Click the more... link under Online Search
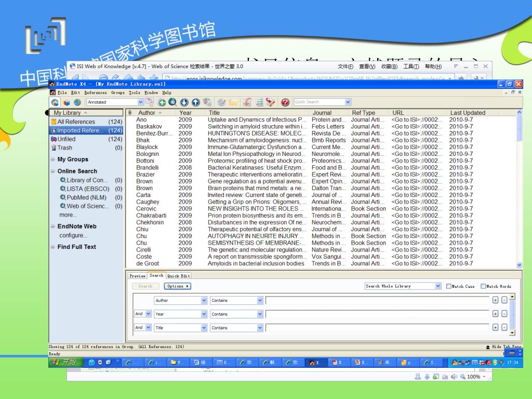 [x=68, y=215]
